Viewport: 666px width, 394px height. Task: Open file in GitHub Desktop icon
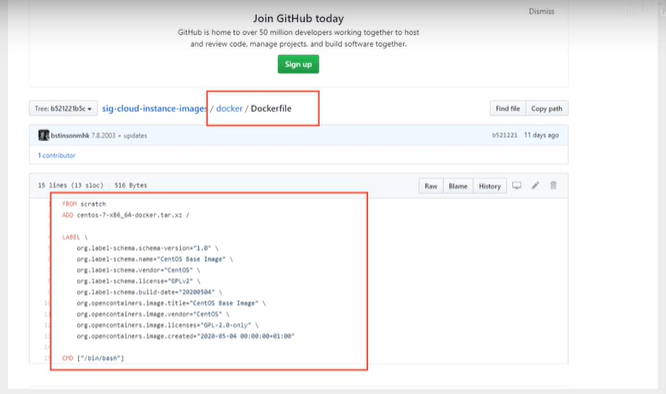[516, 186]
